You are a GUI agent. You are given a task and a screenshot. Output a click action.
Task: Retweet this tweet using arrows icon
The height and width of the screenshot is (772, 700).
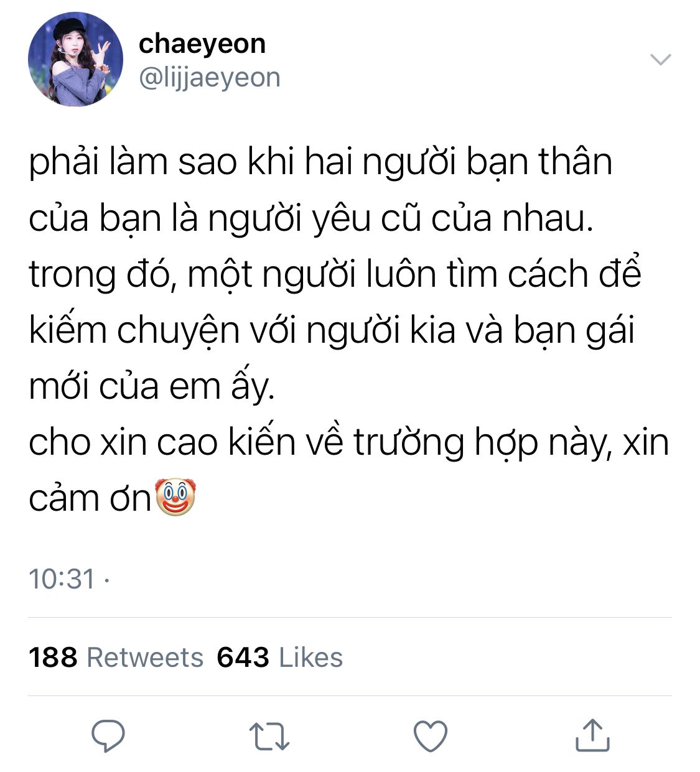tap(269, 736)
